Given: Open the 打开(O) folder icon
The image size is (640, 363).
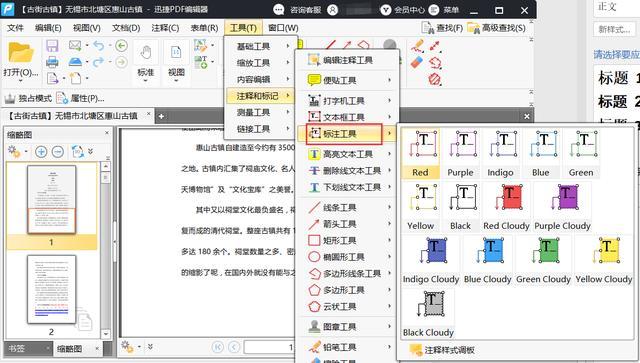Looking at the screenshot, I should tap(20, 53).
